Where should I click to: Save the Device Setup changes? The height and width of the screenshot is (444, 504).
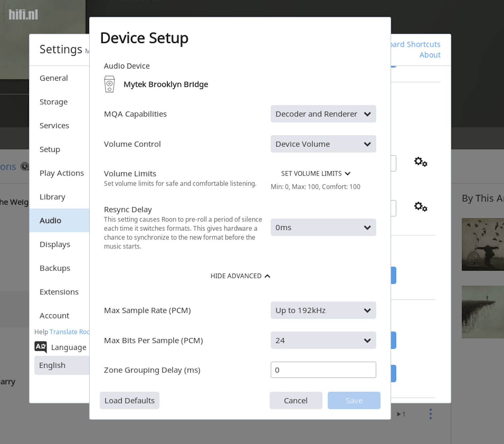[x=354, y=400]
